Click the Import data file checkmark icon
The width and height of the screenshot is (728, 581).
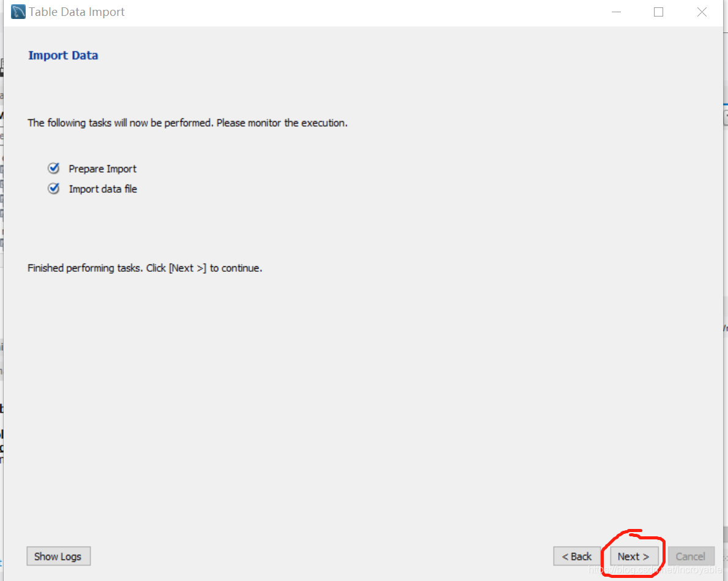(54, 188)
